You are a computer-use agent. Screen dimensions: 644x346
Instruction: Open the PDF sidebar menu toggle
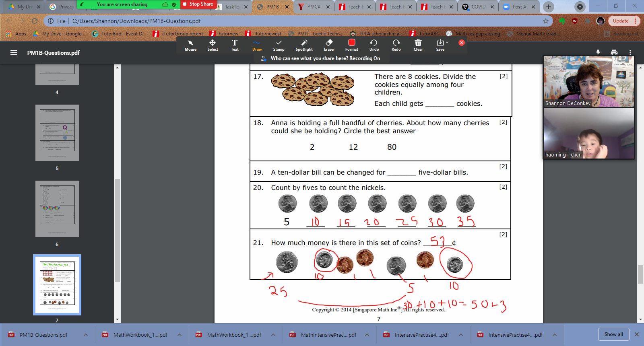coord(14,53)
